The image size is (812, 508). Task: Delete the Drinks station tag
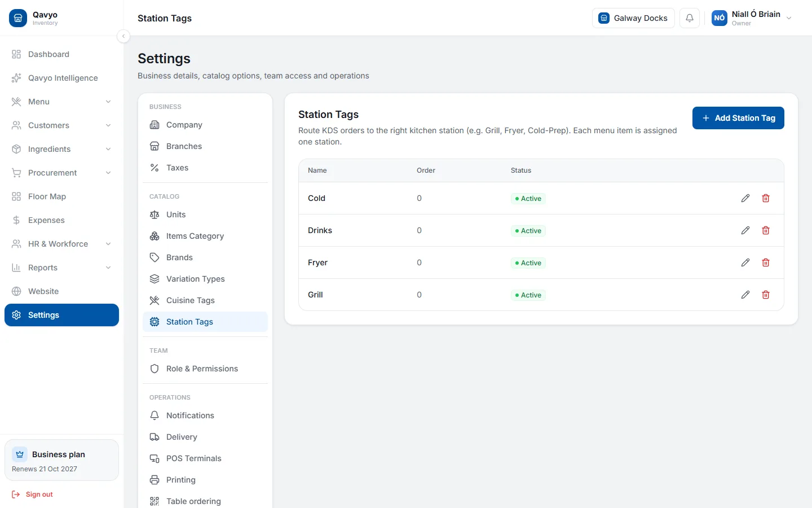pyautogui.click(x=766, y=230)
